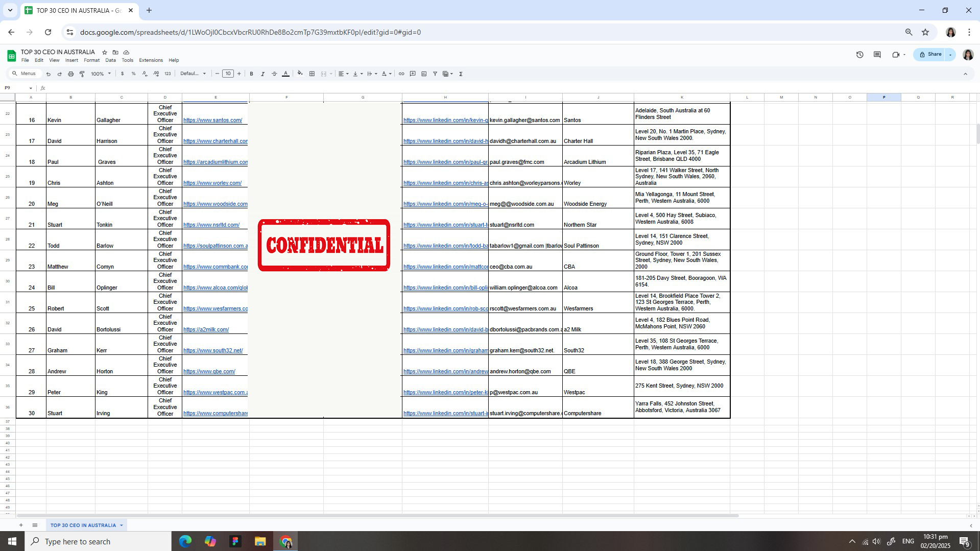Open the Data menu
Viewport: 980px width, 551px height.
110,60
